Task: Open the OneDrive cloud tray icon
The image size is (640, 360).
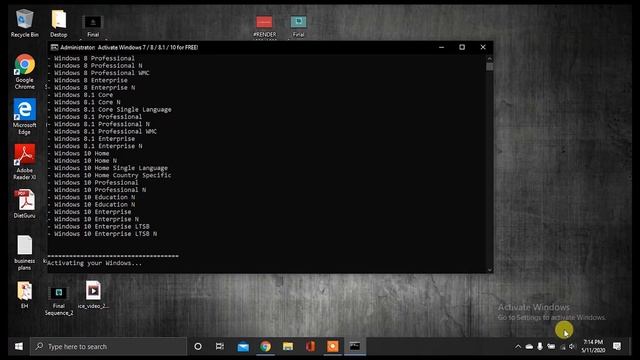Action: [529, 347]
